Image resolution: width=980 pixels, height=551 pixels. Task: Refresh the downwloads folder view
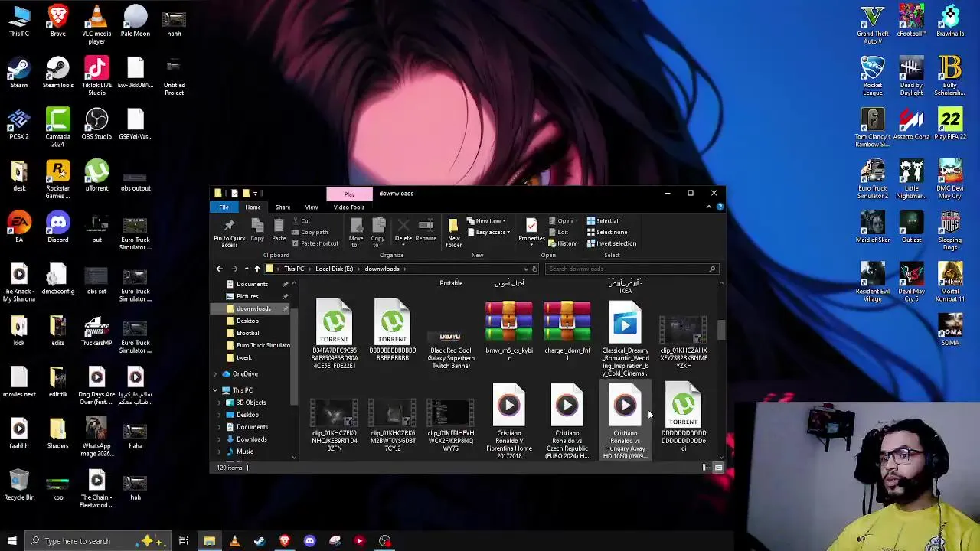tap(534, 269)
